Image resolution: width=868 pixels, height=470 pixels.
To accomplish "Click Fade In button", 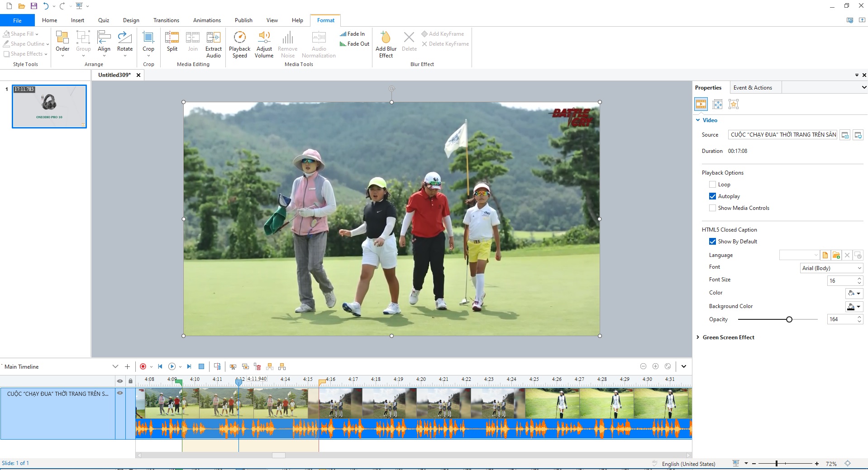I will pyautogui.click(x=352, y=34).
